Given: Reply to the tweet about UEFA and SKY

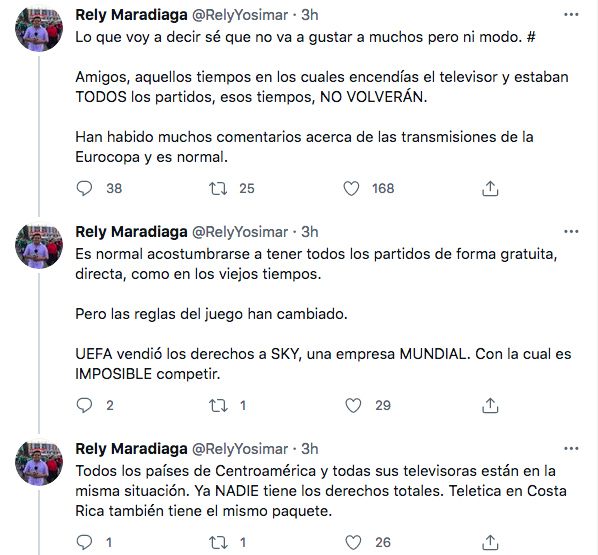Looking at the screenshot, I should coord(84,405).
